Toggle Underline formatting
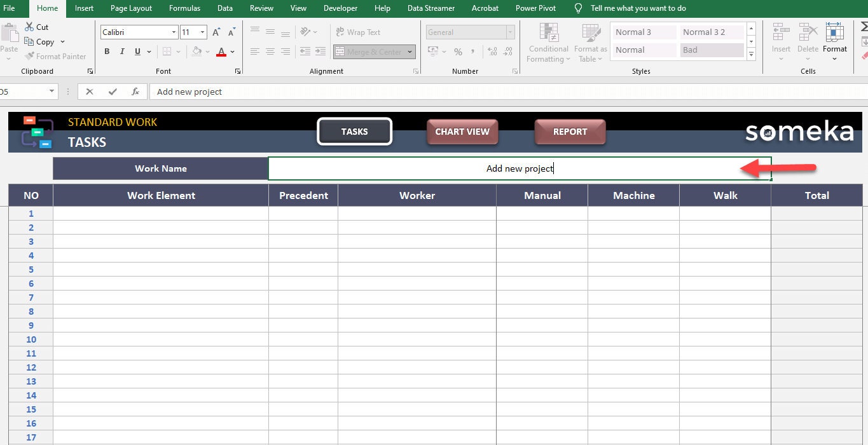The width and height of the screenshot is (868, 445). click(139, 51)
